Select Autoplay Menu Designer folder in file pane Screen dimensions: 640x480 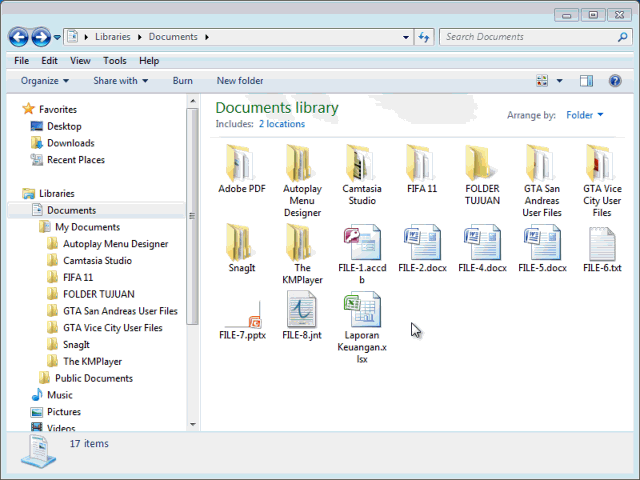(302, 181)
